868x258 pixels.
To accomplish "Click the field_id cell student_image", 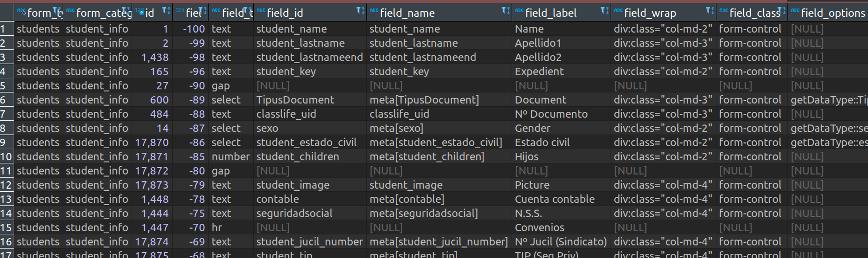I will click(310, 185).
